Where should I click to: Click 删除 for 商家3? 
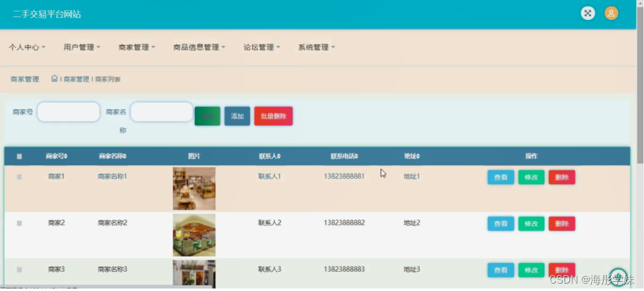(562, 270)
